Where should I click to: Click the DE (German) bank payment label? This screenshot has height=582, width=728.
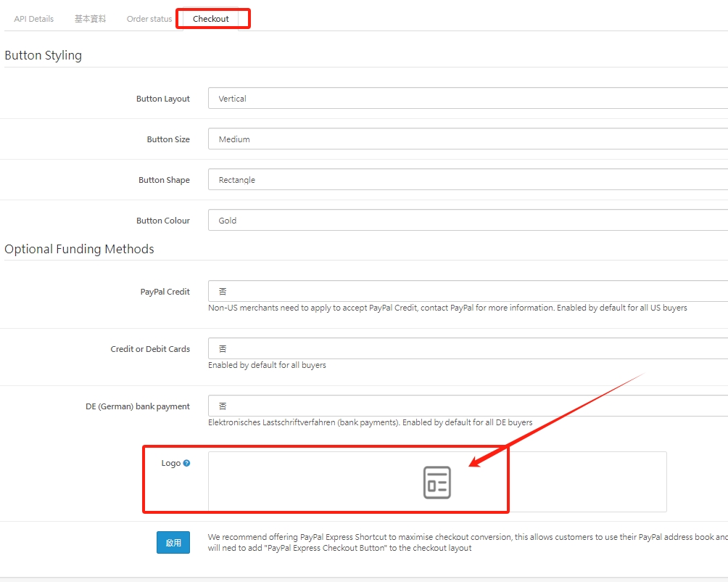[138, 406]
